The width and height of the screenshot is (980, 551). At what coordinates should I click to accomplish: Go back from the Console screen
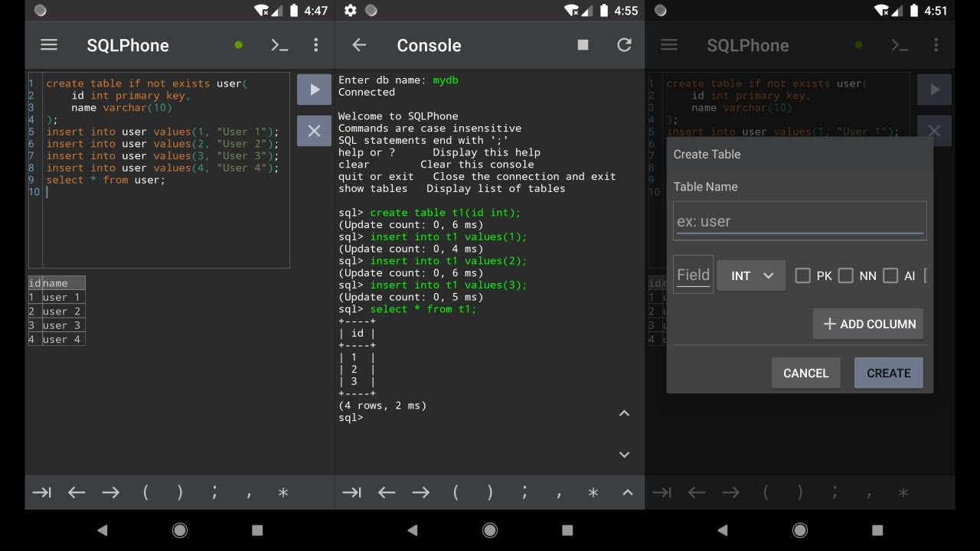pyautogui.click(x=359, y=45)
